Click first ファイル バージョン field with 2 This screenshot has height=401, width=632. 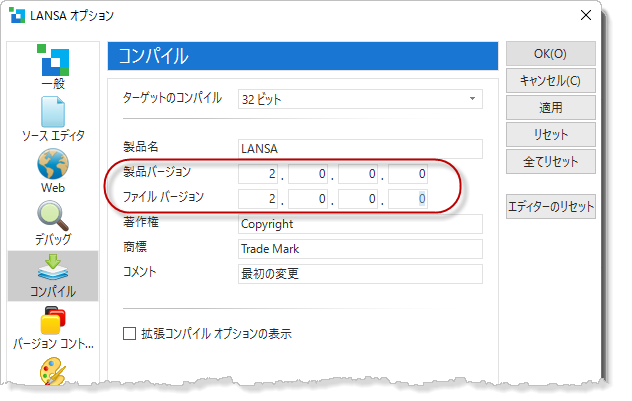258,199
